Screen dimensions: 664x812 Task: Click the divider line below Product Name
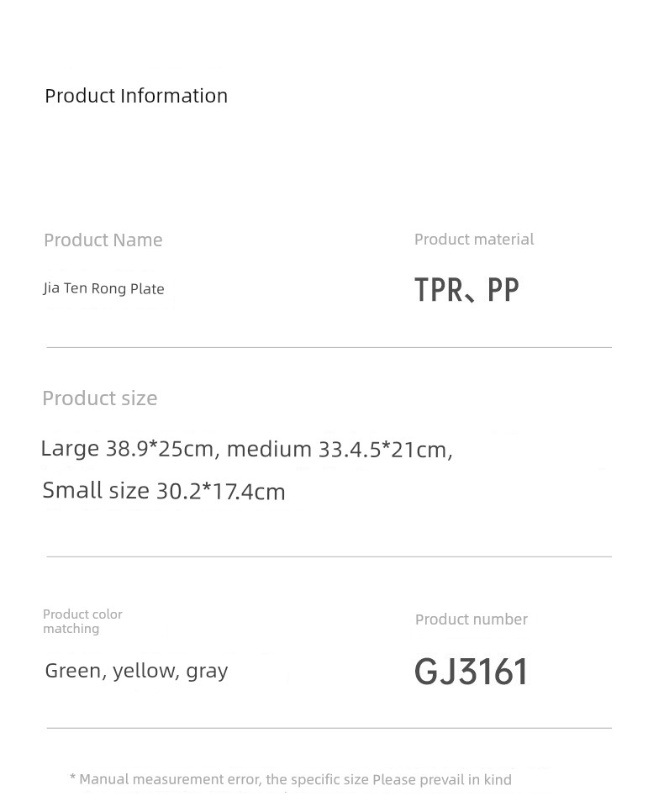pos(329,347)
